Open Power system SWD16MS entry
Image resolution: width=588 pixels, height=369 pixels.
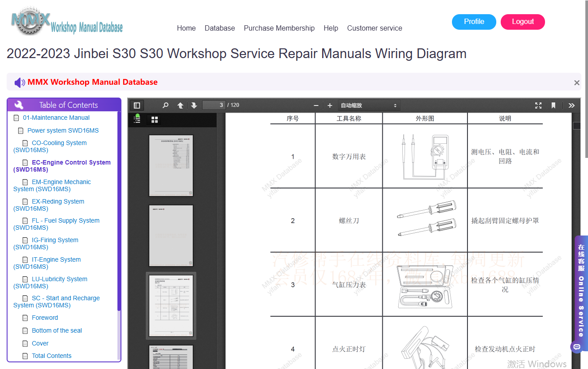click(63, 130)
